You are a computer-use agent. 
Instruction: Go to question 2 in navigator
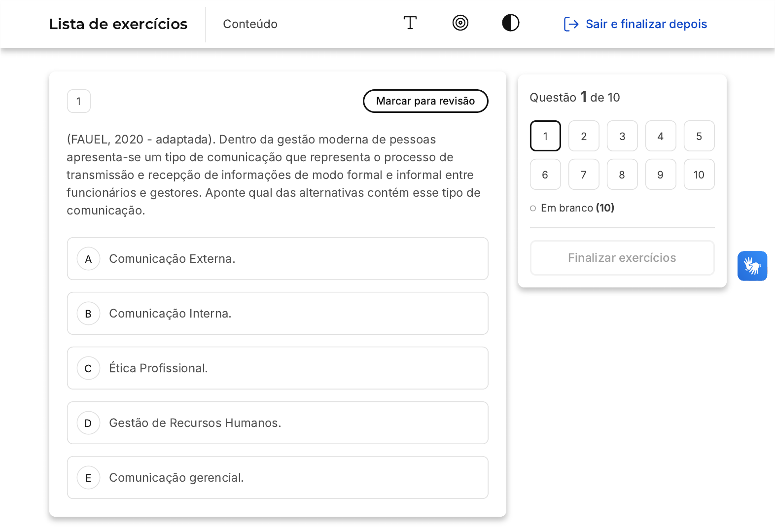(x=584, y=136)
